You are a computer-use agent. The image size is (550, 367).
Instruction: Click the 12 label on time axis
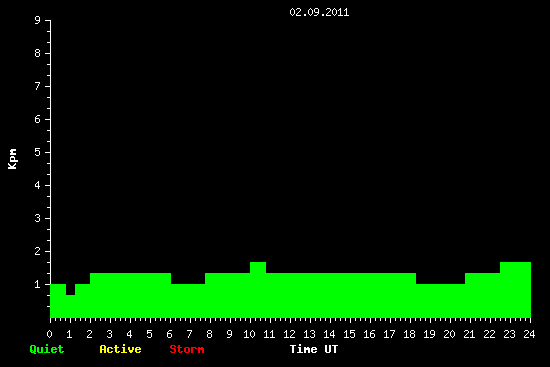289,334
